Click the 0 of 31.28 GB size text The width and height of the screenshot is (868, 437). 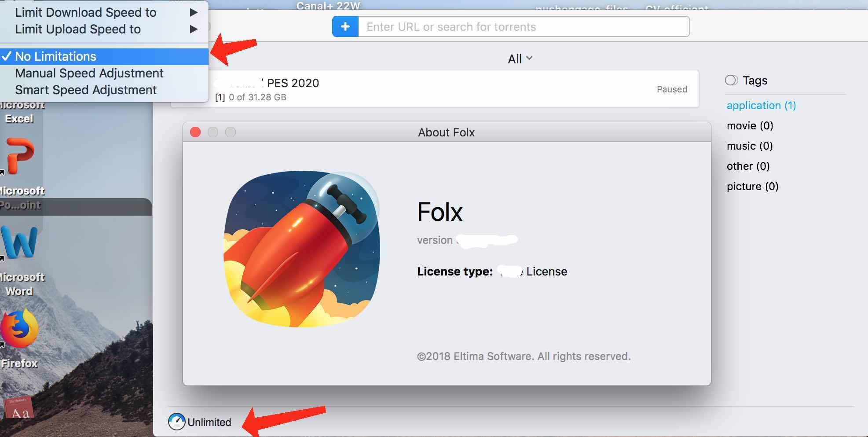pos(257,97)
